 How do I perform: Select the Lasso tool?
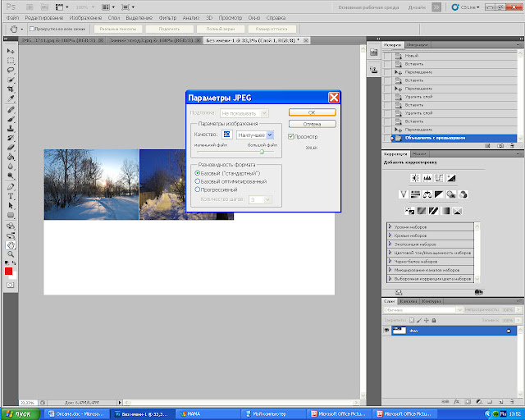point(11,70)
